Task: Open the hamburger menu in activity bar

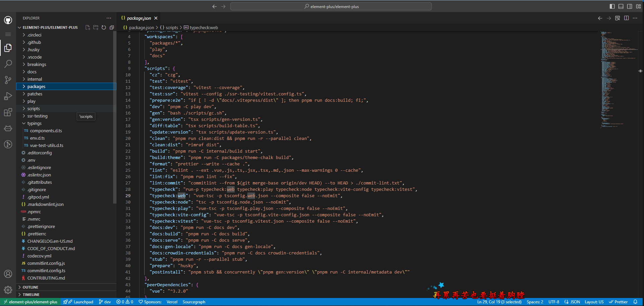Action: pyautogui.click(x=8, y=34)
